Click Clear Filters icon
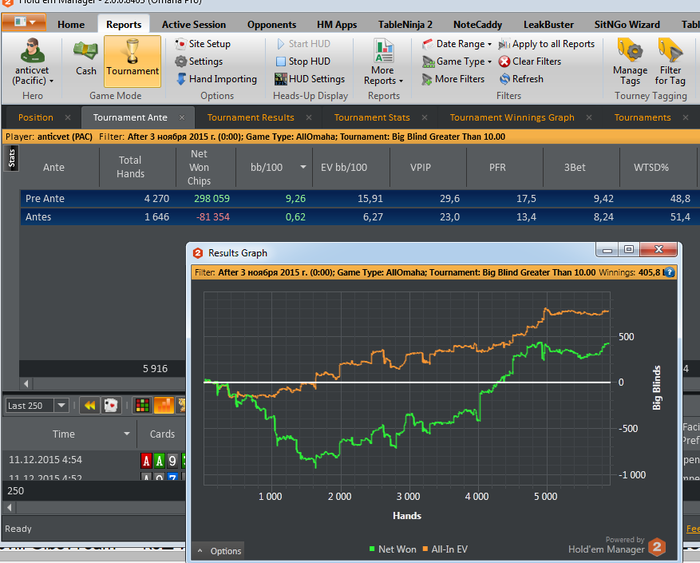 click(x=504, y=62)
